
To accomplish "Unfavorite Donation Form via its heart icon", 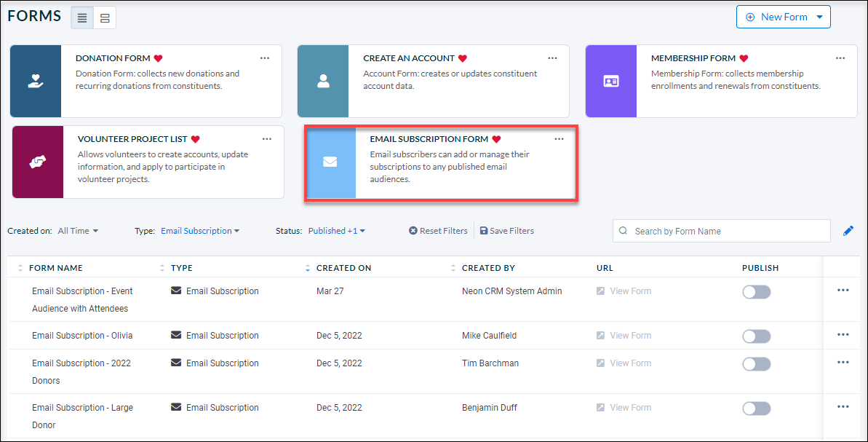I will pos(159,58).
